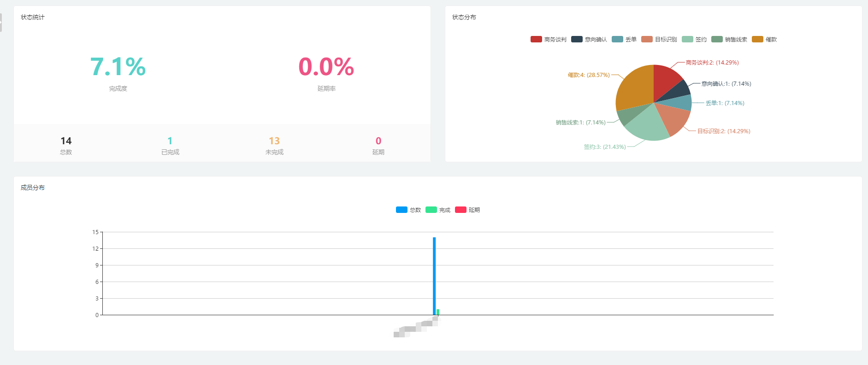This screenshot has width=868, height=365.
Task: Click the 总数 label under 14
Action: (66, 152)
